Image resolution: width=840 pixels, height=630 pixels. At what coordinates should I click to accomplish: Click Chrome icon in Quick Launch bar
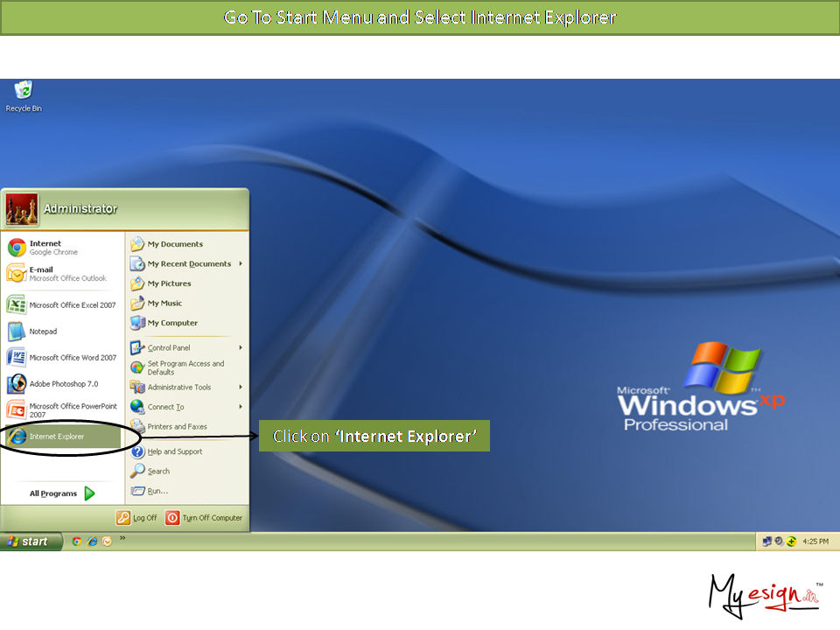pos(77,542)
